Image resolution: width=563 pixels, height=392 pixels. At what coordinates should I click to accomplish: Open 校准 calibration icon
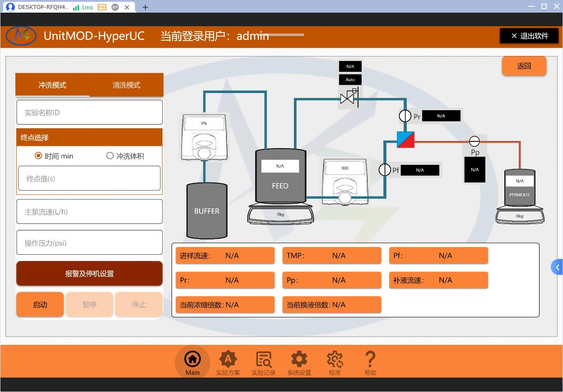click(335, 363)
